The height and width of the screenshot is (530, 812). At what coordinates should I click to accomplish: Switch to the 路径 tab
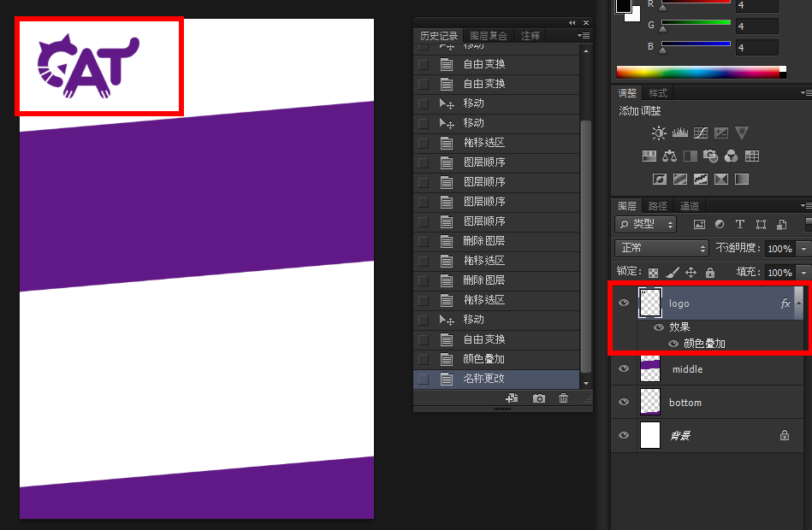pos(658,206)
